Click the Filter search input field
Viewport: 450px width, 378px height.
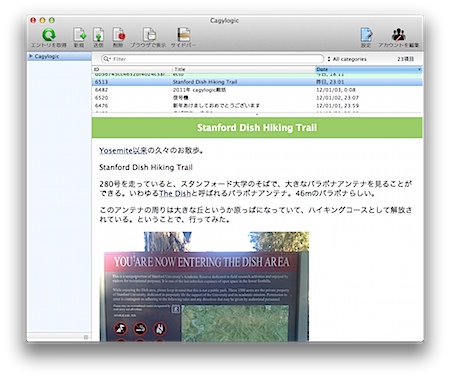(212, 59)
